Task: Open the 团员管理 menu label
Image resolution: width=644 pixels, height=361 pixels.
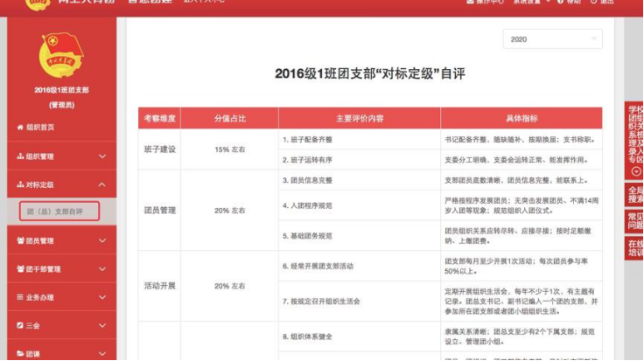Action: click(x=40, y=240)
